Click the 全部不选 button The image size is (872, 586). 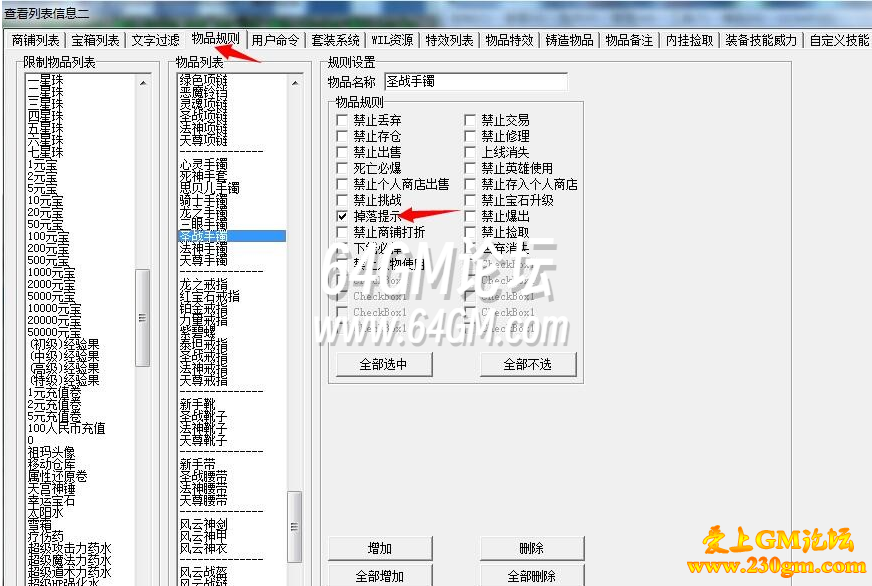[528, 364]
